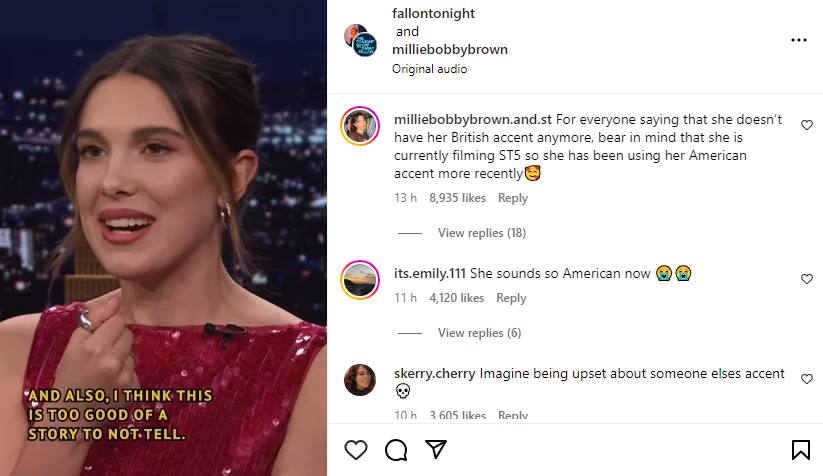Open the milliebobbybrown profile link
823x476 pixels.
(x=450, y=49)
